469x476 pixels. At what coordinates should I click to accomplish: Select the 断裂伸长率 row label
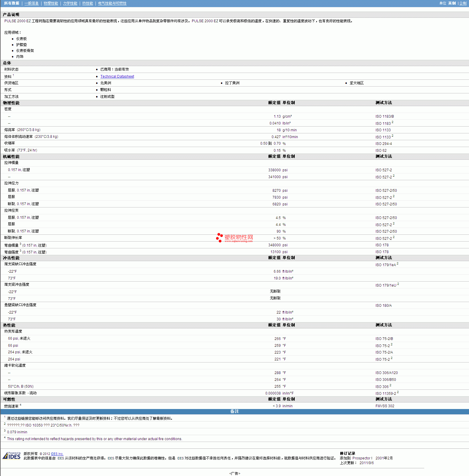13,238
